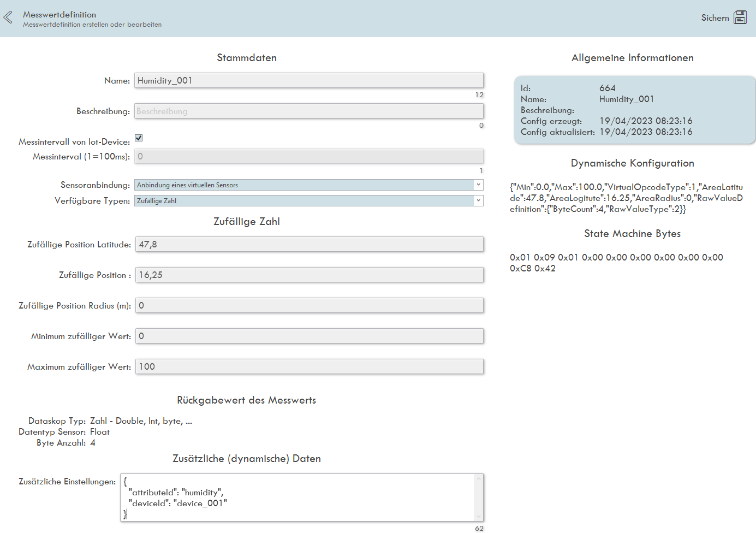756x533 pixels.
Task: Toggle the Messintervall von Iot-Device checkbox
Action: point(139,138)
